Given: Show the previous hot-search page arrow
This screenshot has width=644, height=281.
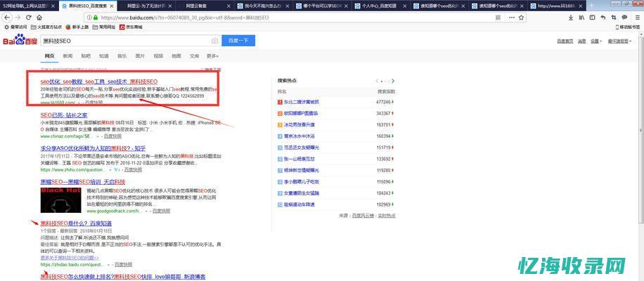Looking at the screenshot, I should [377, 81].
